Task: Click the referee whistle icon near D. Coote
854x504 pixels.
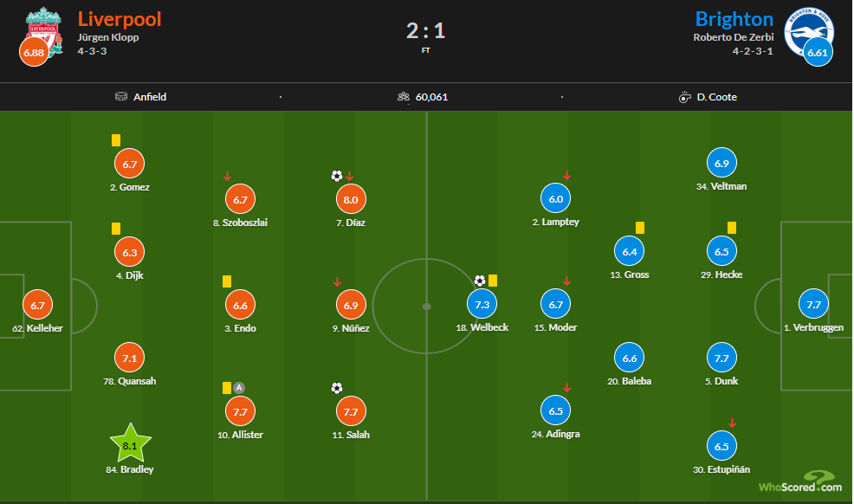Action: 684,97
